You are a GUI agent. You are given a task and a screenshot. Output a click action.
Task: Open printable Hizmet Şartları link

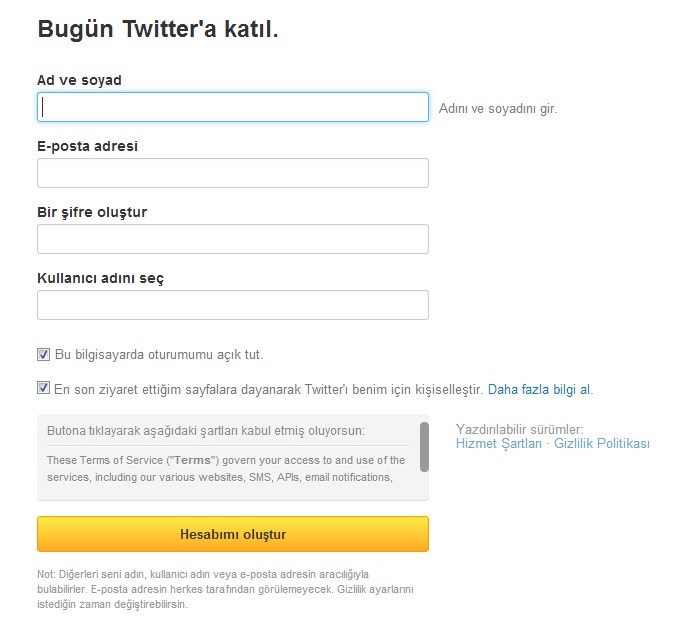click(499, 443)
